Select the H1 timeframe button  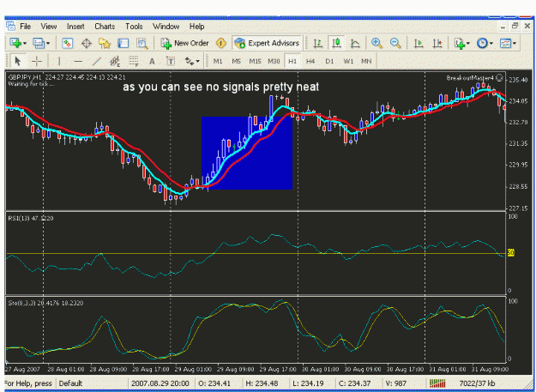click(x=292, y=62)
